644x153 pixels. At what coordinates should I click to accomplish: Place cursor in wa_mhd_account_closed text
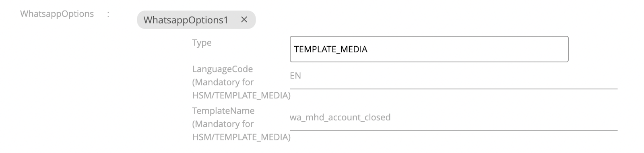340,118
